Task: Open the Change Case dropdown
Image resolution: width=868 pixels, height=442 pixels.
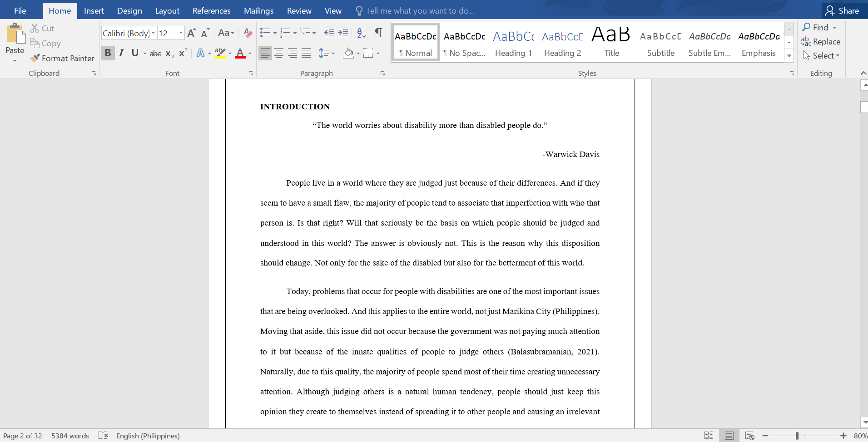Action: (226, 33)
